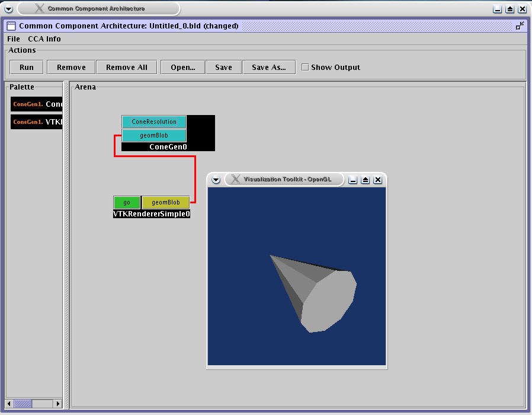This screenshot has height=415, width=532.
Task: Save the current build file
Action: point(223,67)
